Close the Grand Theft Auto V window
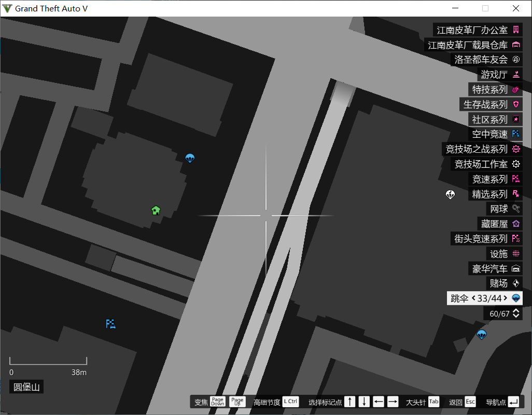The image size is (532, 415). tap(516, 8)
